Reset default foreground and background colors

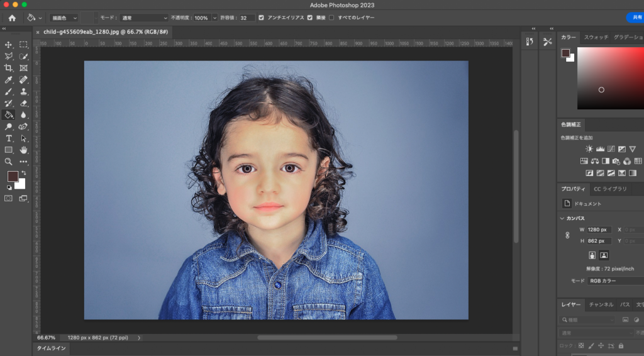click(x=9, y=187)
